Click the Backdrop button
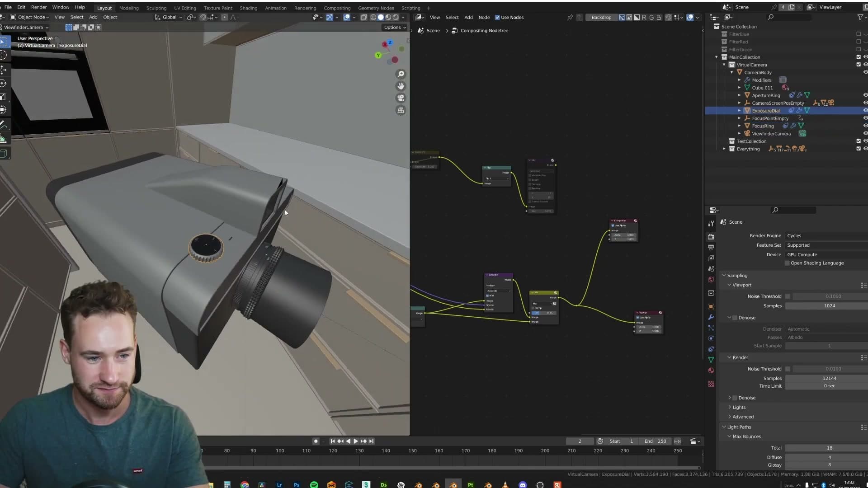 click(x=601, y=18)
